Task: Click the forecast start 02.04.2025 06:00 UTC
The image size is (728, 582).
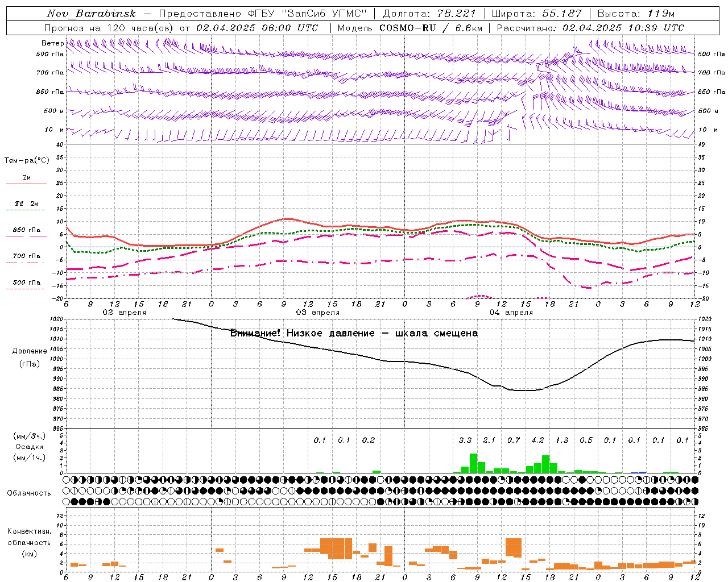Action: [257, 28]
